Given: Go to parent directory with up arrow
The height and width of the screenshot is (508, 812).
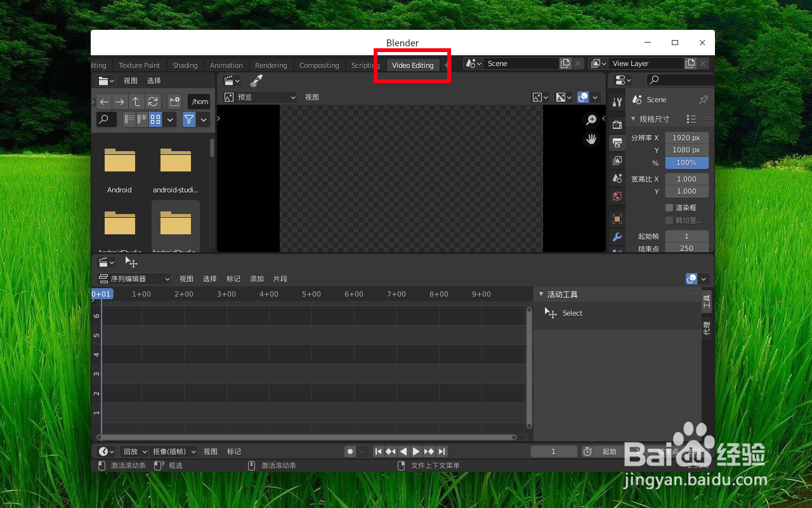Looking at the screenshot, I should pos(136,102).
